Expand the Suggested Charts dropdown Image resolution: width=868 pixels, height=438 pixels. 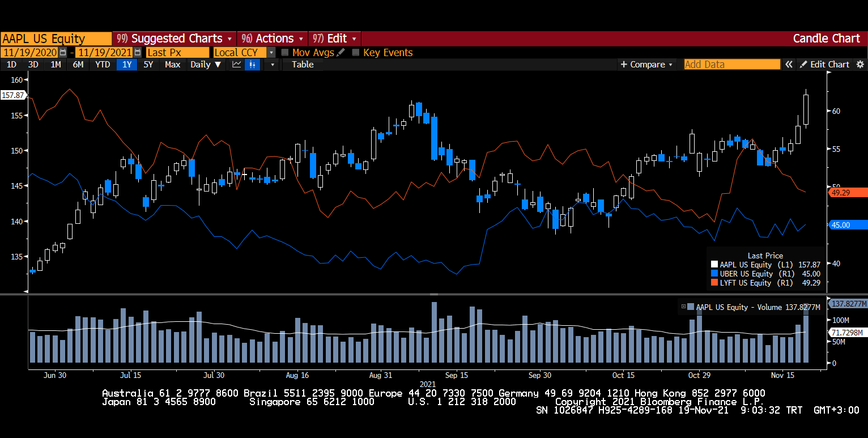tap(175, 39)
